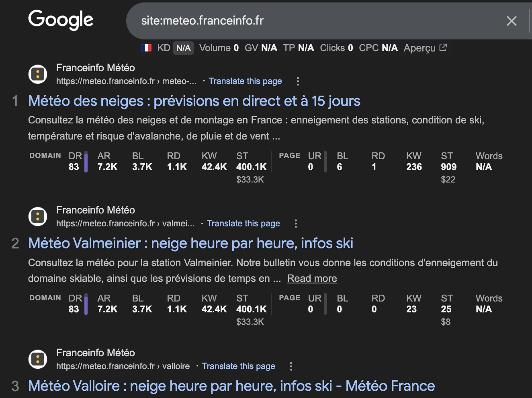Open the three-dot menu on the Valloire result
Screen dimensions: 532x398
(291, 366)
